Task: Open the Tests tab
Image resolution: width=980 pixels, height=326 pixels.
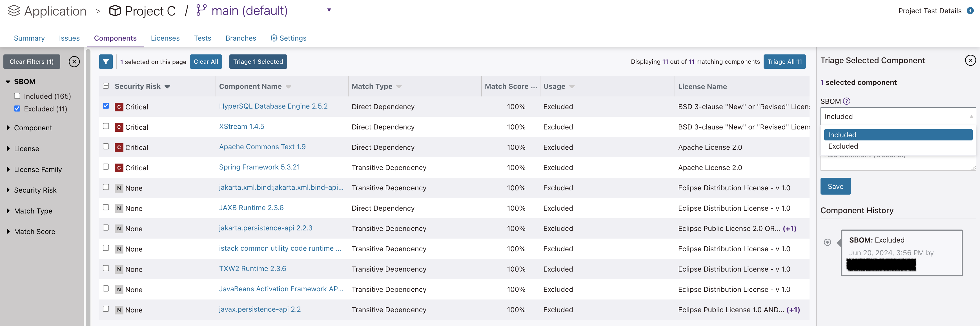Action: tap(202, 38)
